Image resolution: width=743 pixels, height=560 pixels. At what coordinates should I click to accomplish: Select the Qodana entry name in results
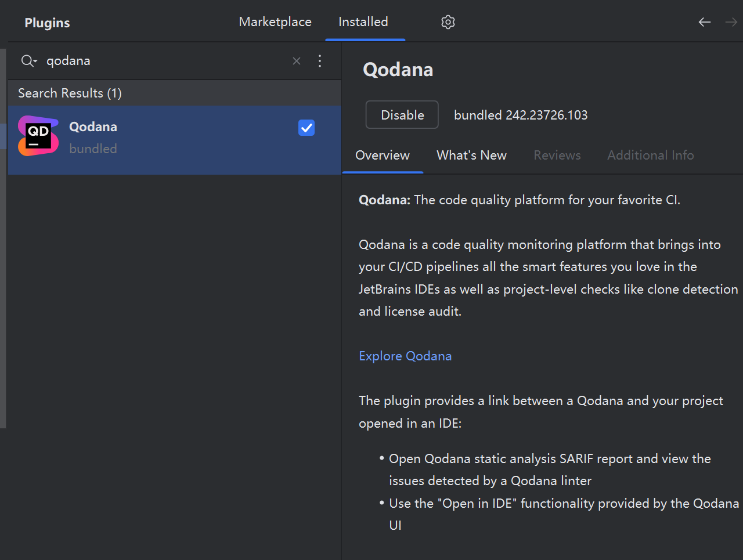(x=93, y=127)
